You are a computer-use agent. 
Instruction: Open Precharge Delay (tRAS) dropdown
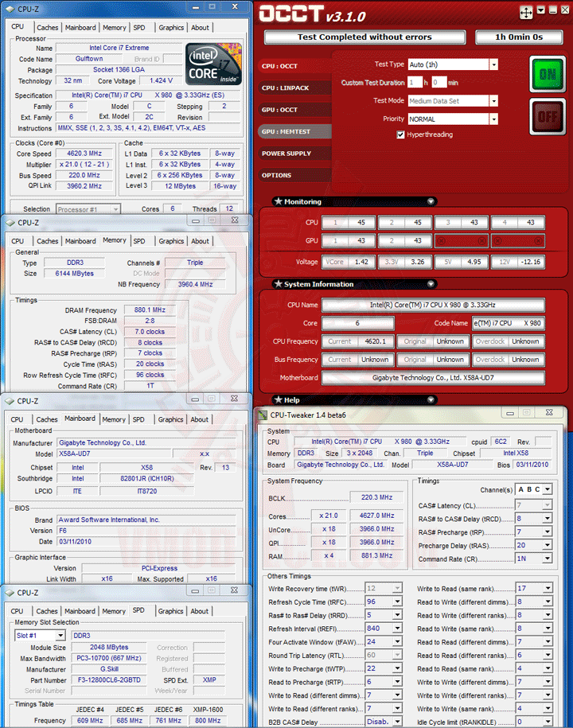click(x=548, y=545)
